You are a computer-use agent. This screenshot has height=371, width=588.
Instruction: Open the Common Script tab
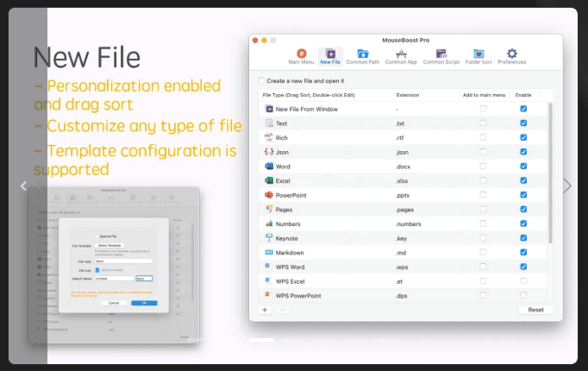[441, 57]
